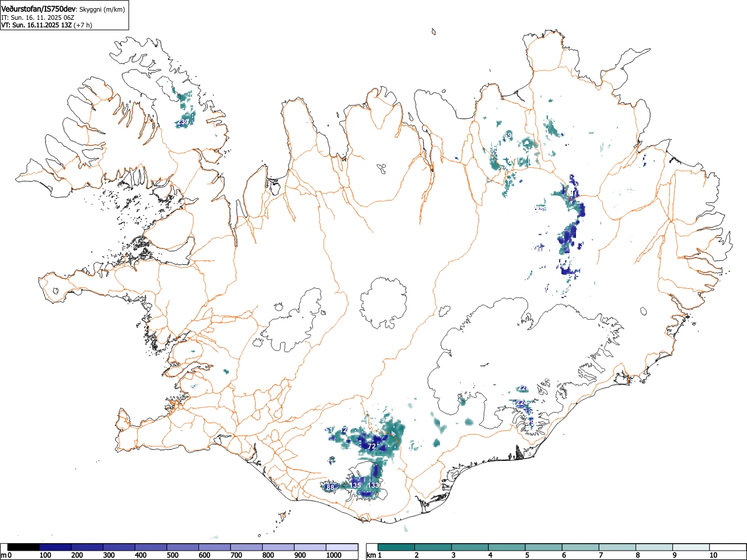Viewport: 747px width, 560px height.
Task: Click the 100–200 m dark blue legend swatch
Action: (55, 547)
